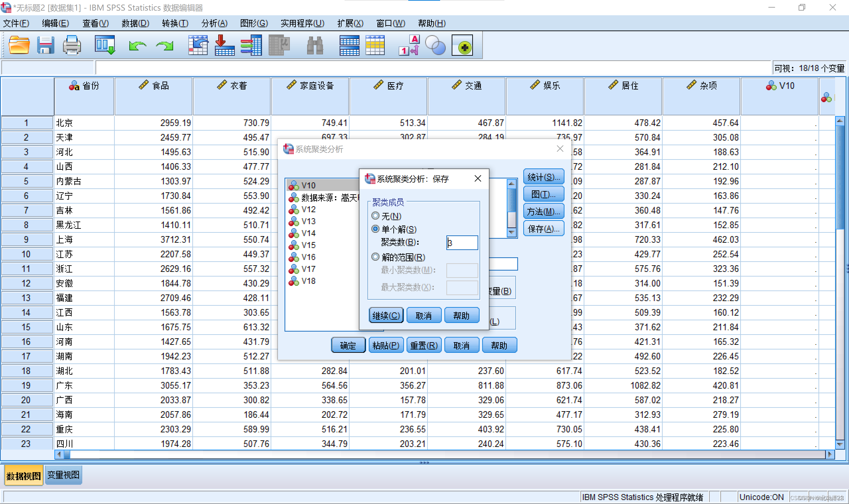Select the 单个解(S) radio button

(375, 229)
